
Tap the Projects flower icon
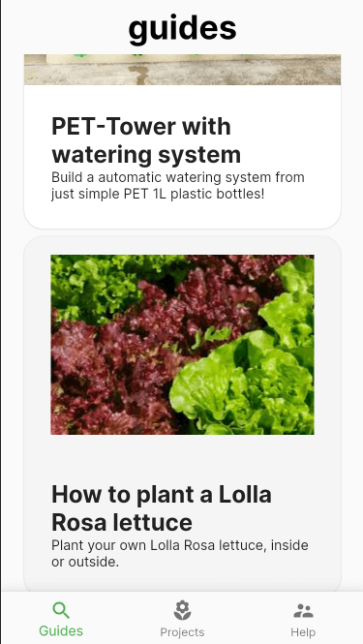click(x=182, y=610)
